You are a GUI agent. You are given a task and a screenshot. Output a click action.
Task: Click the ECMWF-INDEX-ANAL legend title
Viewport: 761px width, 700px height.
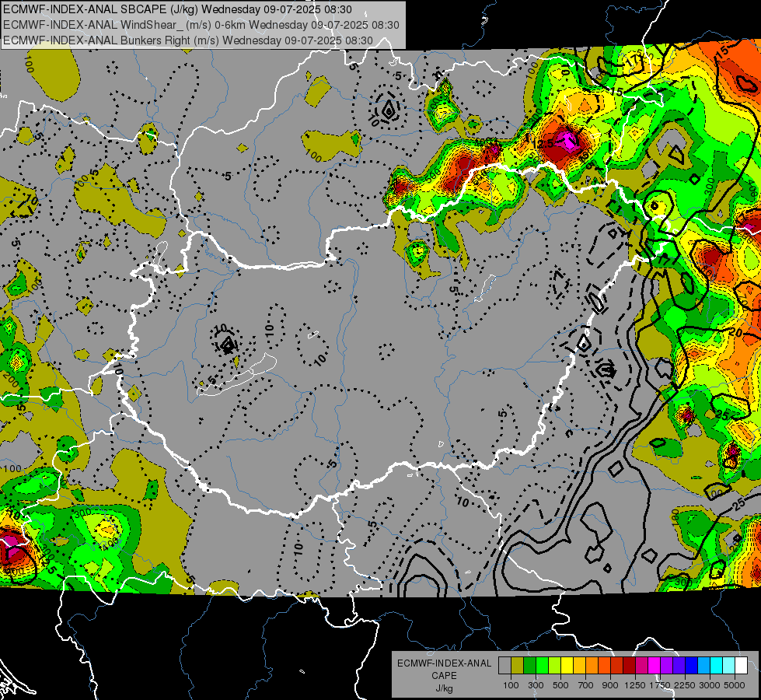click(x=445, y=663)
